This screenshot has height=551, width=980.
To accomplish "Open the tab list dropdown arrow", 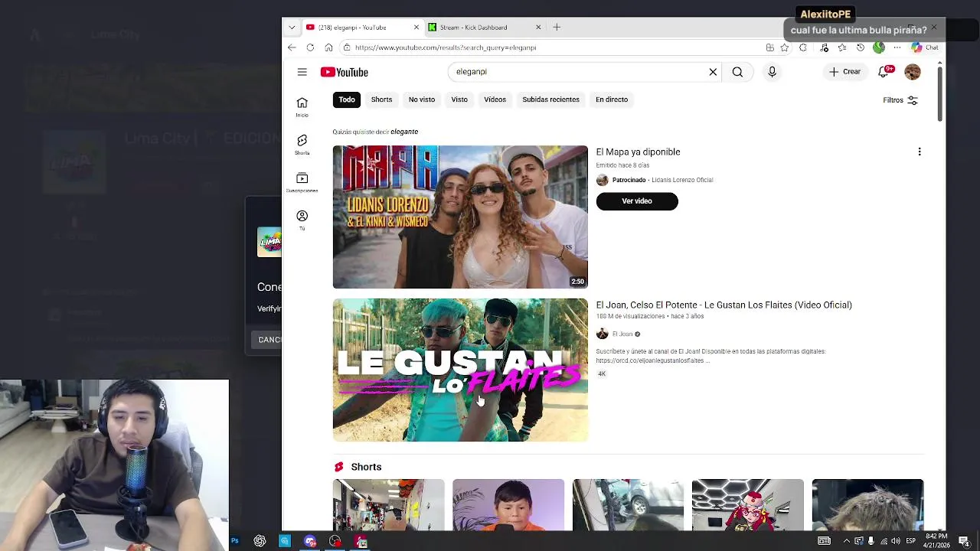I will (292, 28).
